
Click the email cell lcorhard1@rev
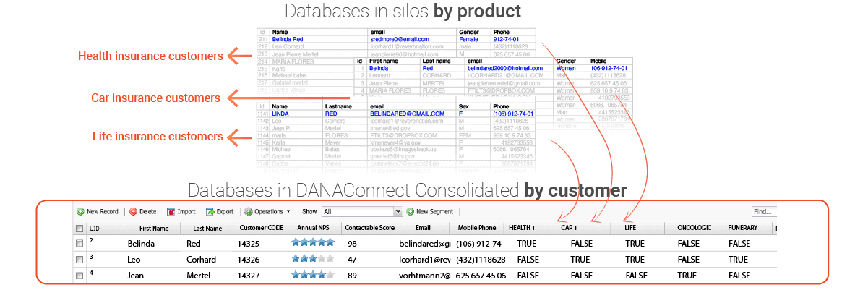pos(424,260)
